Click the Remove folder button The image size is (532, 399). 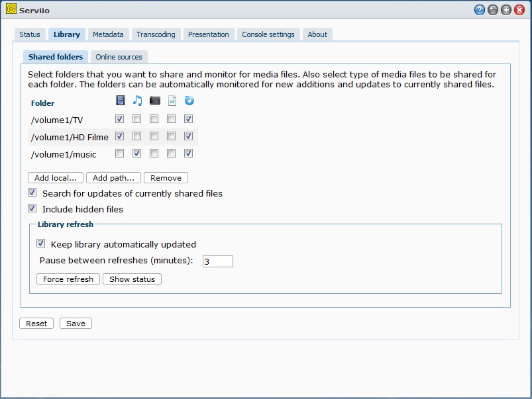[x=166, y=177]
